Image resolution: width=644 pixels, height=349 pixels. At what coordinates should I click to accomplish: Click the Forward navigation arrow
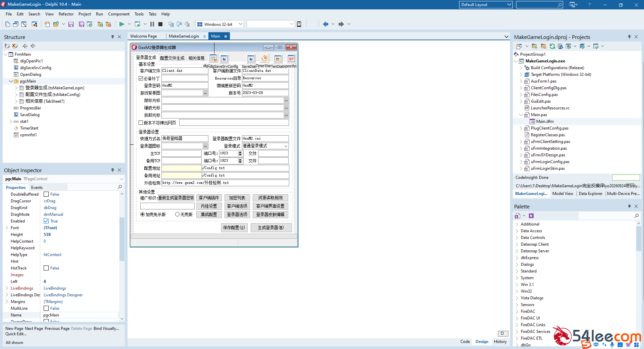(x=341, y=24)
